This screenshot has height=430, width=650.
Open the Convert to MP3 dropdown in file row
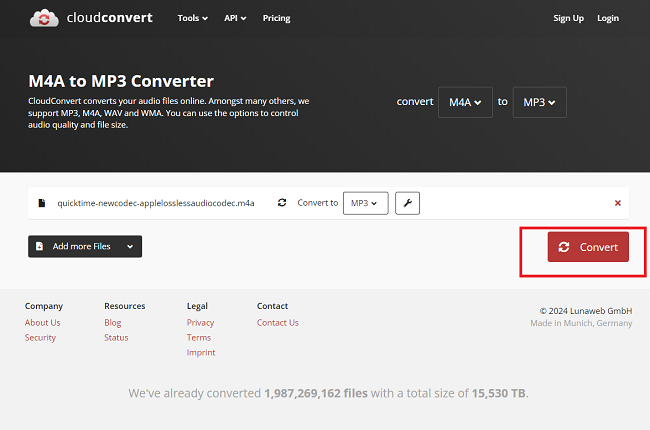tap(366, 203)
